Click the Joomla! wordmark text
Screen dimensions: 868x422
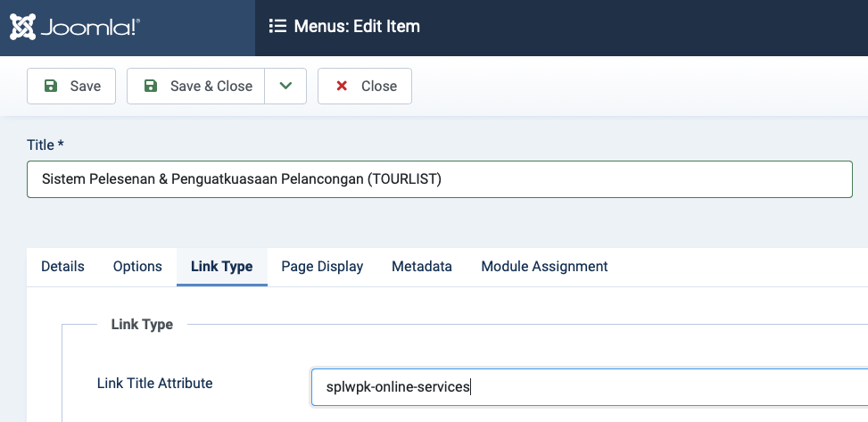point(88,28)
